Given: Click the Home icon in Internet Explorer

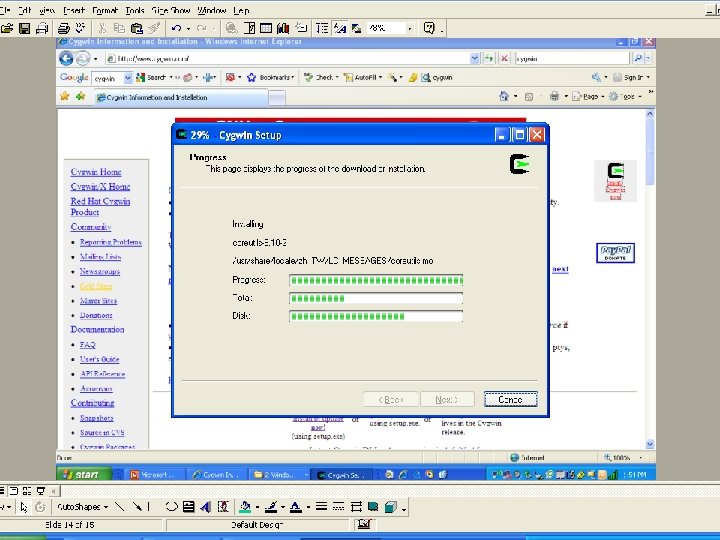Looking at the screenshot, I should [x=504, y=96].
